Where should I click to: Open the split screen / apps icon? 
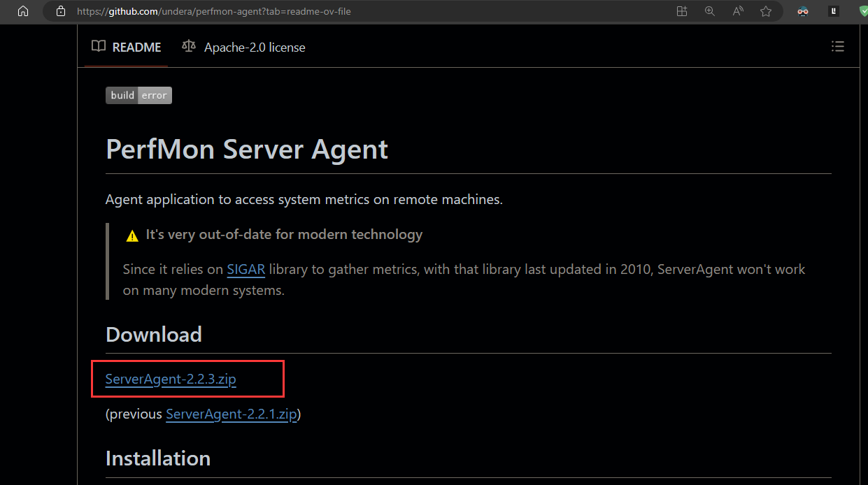(682, 11)
